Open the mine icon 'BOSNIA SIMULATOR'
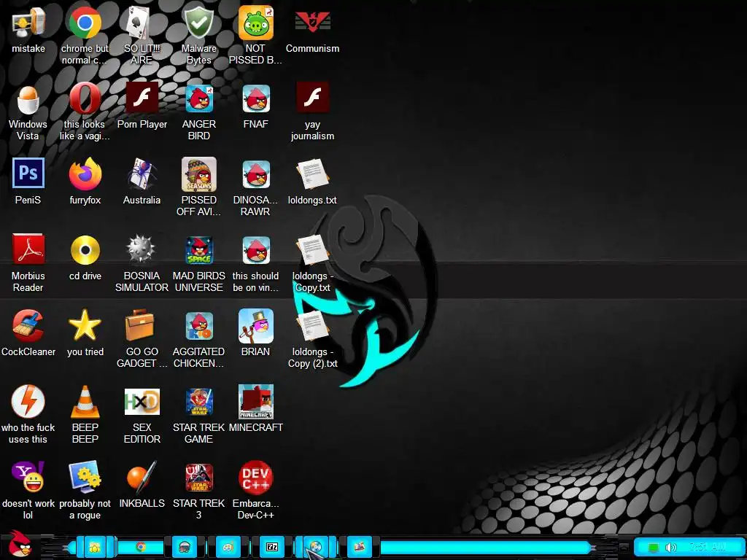The image size is (747, 560). point(142,249)
